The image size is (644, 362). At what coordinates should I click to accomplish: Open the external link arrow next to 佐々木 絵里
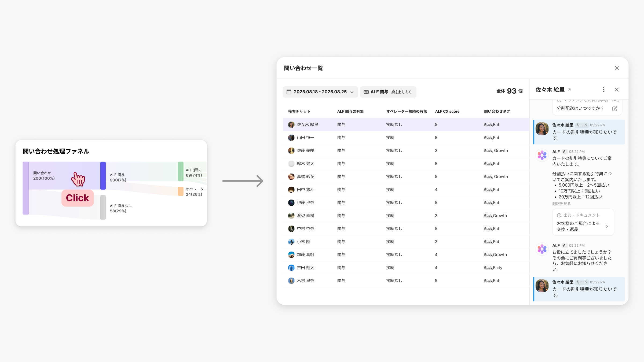coord(569,90)
